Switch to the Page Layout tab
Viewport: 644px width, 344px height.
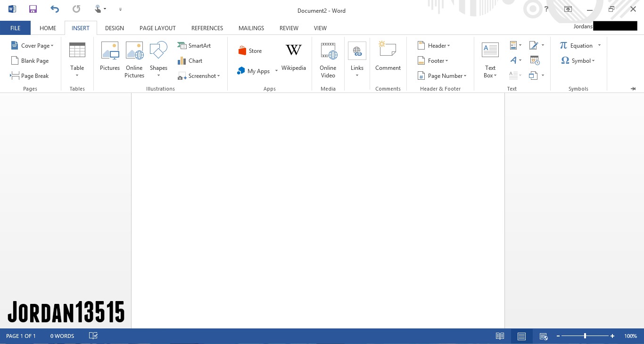(x=157, y=28)
